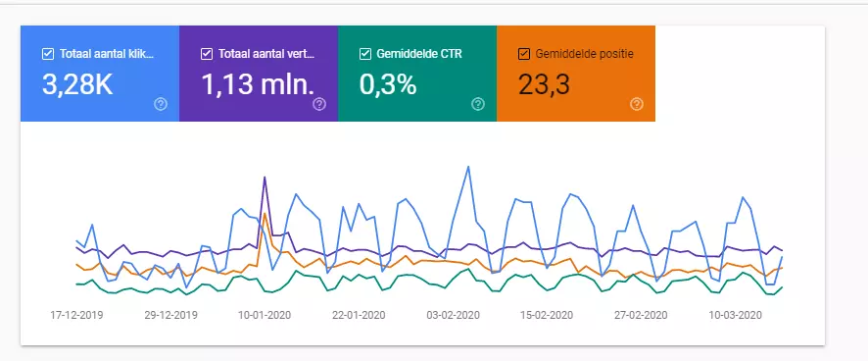Click the 10-03-2020 axis date label

(735, 315)
